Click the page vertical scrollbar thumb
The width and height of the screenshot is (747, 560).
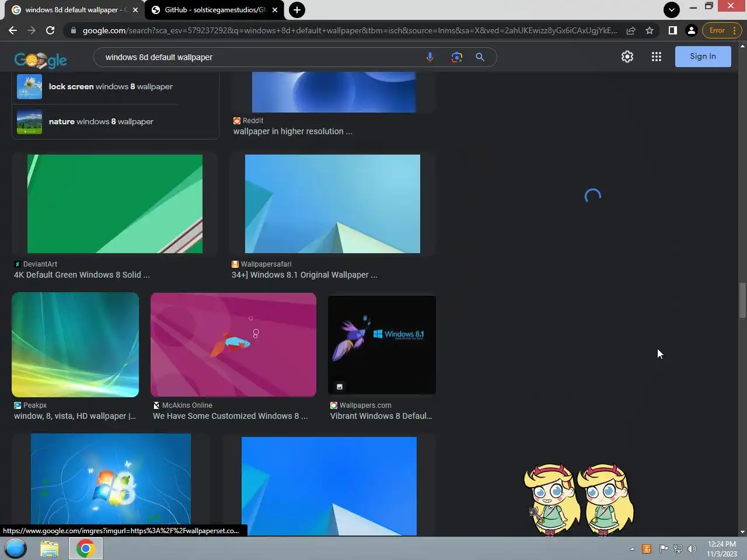pos(742,300)
